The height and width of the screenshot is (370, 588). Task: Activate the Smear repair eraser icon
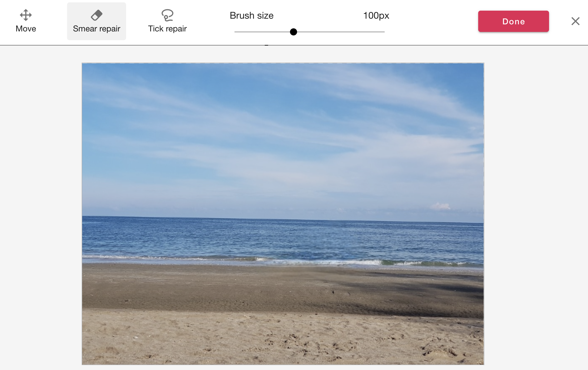pos(96,15)
